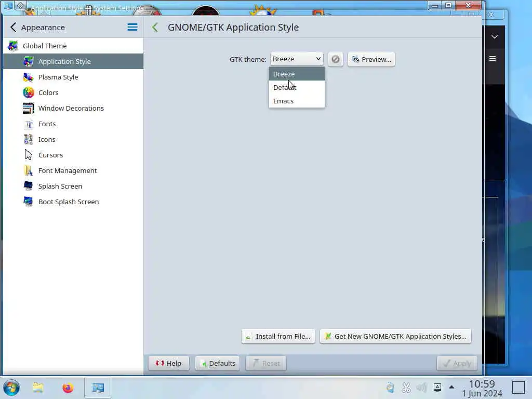The image size is (532, 399).
Task: Click the Reset button
Action: point(266,363)
